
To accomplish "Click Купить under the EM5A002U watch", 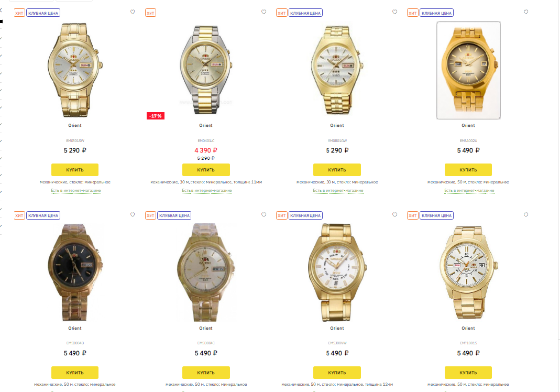I will (468, 170).
